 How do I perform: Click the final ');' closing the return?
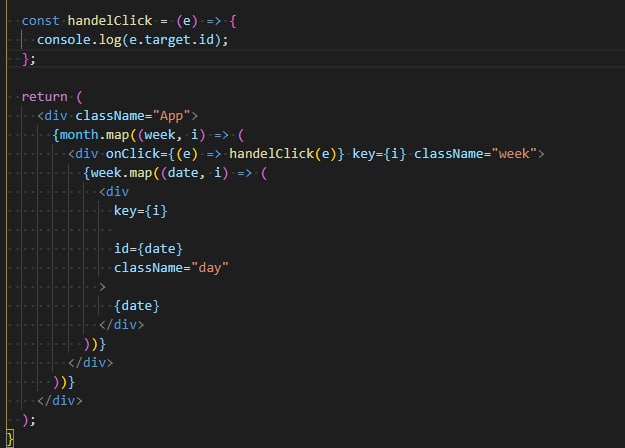(29, 420)
